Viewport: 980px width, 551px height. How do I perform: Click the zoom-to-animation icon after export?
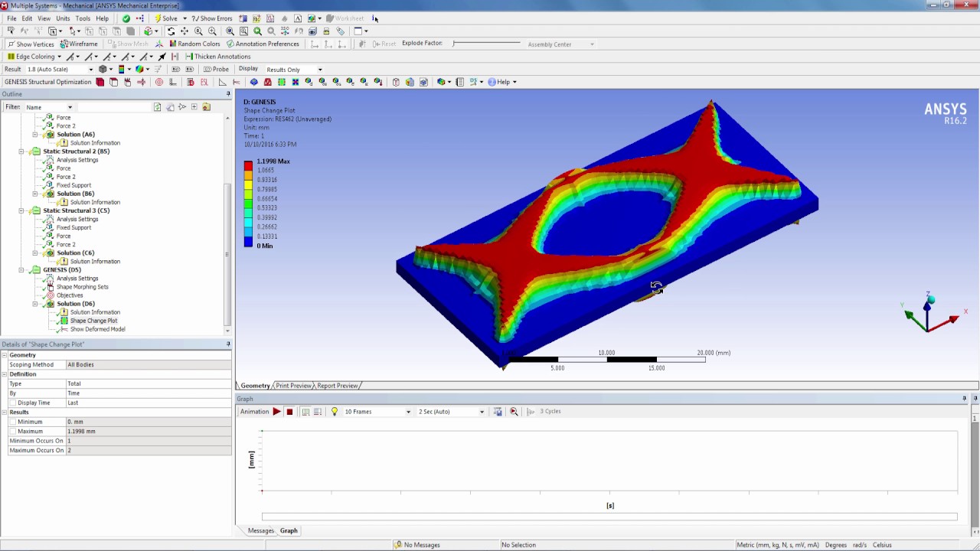[x=514, y=412]
